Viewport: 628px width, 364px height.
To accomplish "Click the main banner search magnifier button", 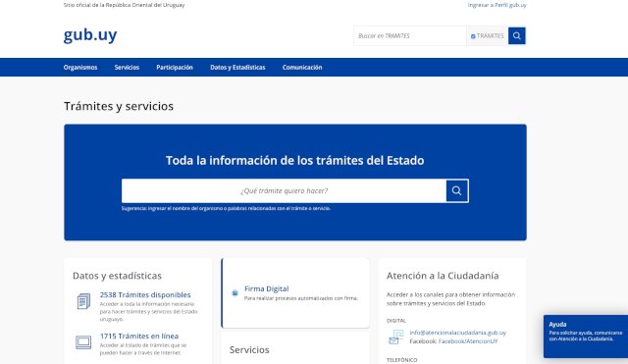I will click(x=457, y=191).
